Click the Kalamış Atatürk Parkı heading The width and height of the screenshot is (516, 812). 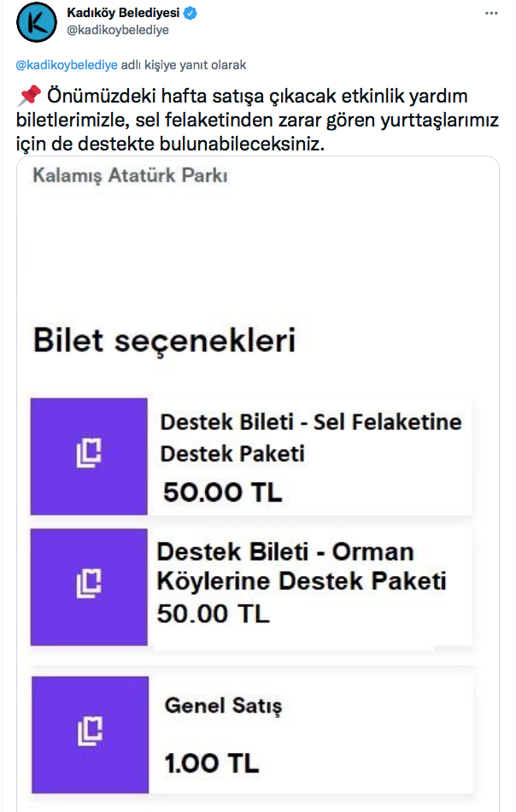[x=131, y=175]
